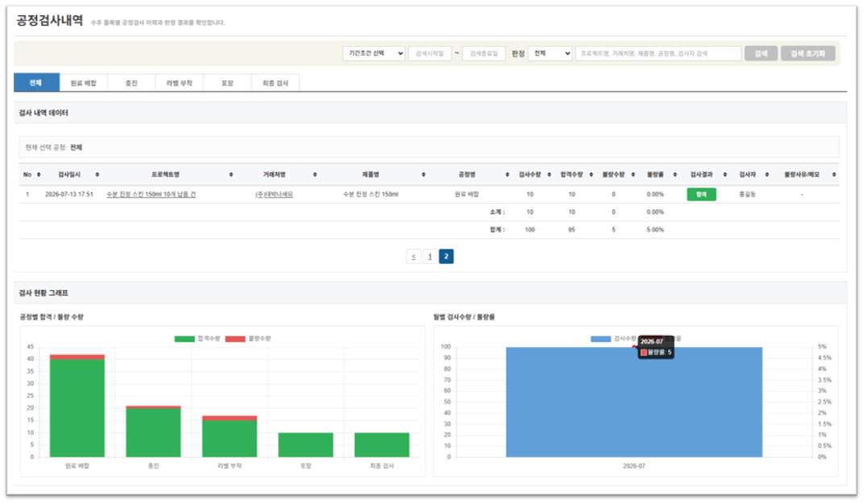Click sort icon next to 검사일시

pyautogui.click(x=97, y=175)
